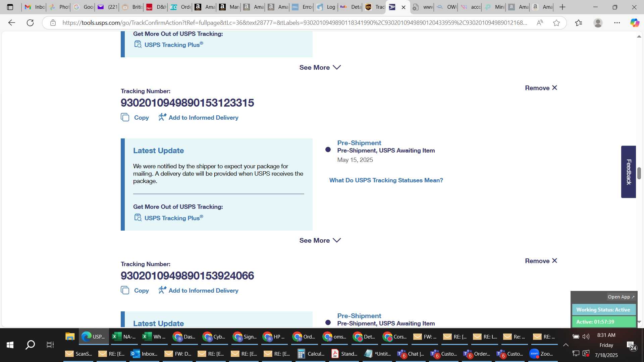Open a new browser tab
This screenshot has height=362, width=644.
click(562, 7)
